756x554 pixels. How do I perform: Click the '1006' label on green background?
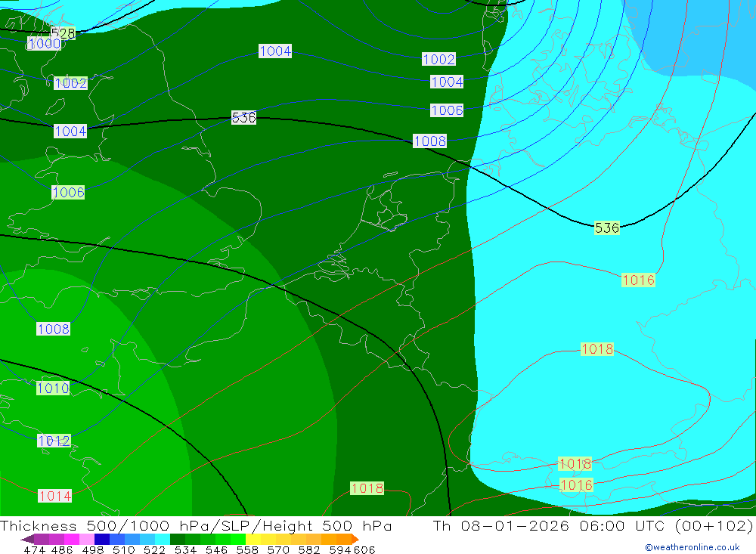(68, 193)
